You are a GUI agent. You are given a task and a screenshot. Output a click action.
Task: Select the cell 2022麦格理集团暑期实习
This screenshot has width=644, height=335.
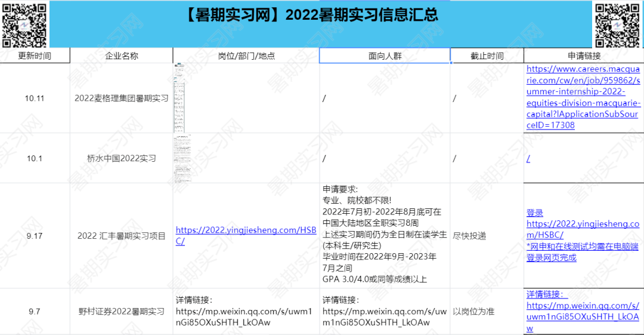coord(122,99)
